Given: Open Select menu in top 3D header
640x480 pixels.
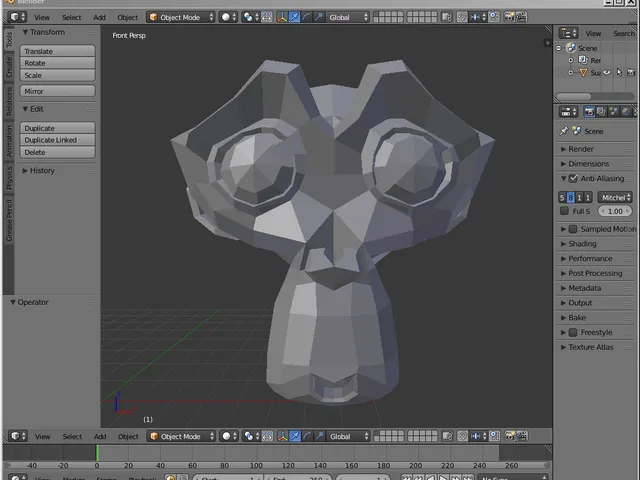Looking at the screenshot, I should (71, 18).
